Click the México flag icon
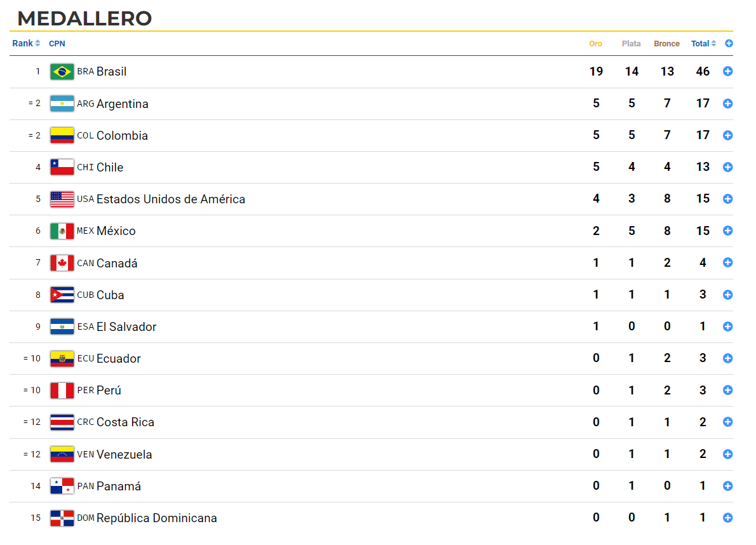The image size is (756, 545). (x=62, y=231)
